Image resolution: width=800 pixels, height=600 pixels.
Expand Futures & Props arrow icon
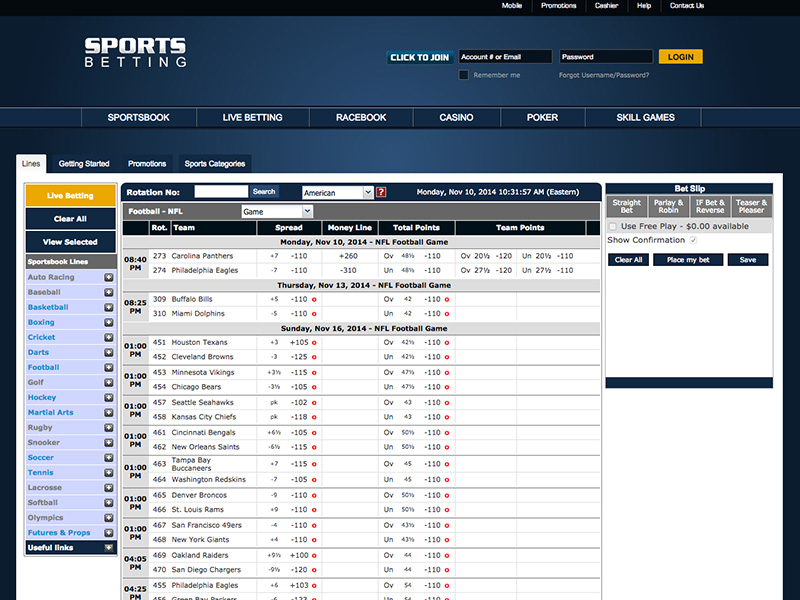109,533
